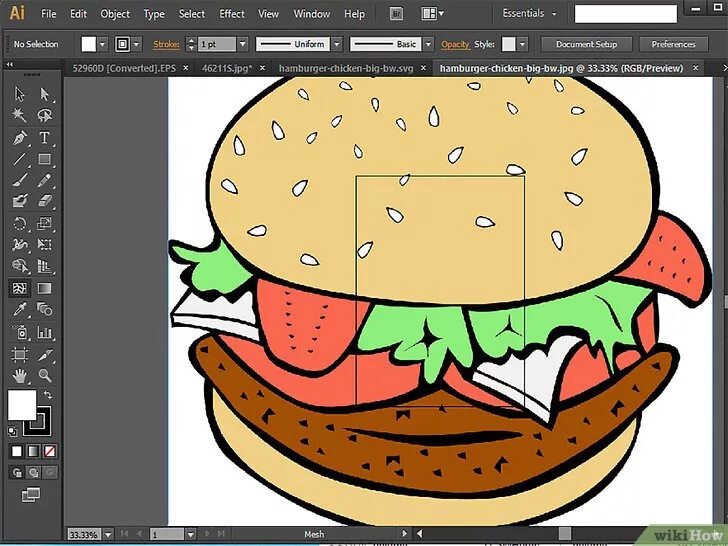The width and height of the screenshot is (728, 546).
Task: Select the Shape Builder tool
Action: pos(20,266)
